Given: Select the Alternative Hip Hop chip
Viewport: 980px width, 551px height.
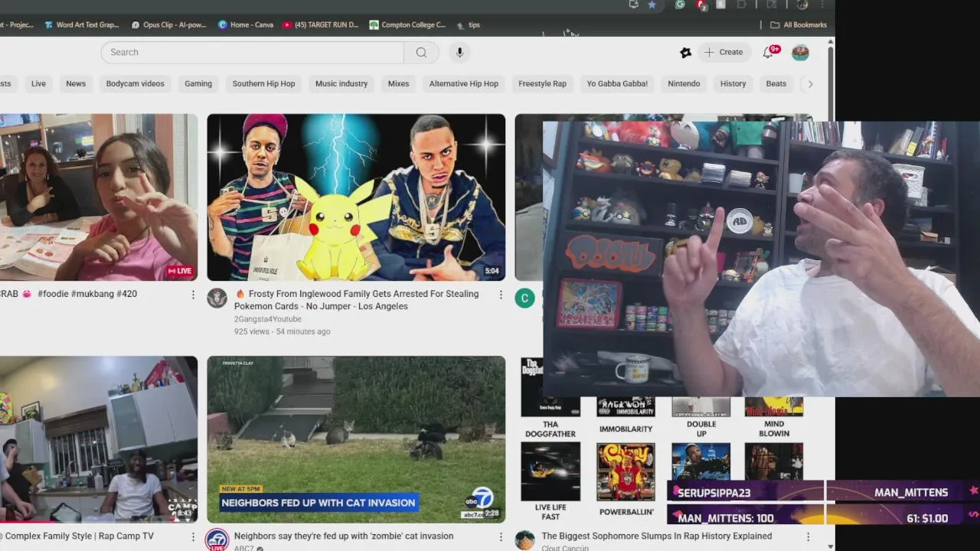Looking at the screenshot, I should point(464,84).
